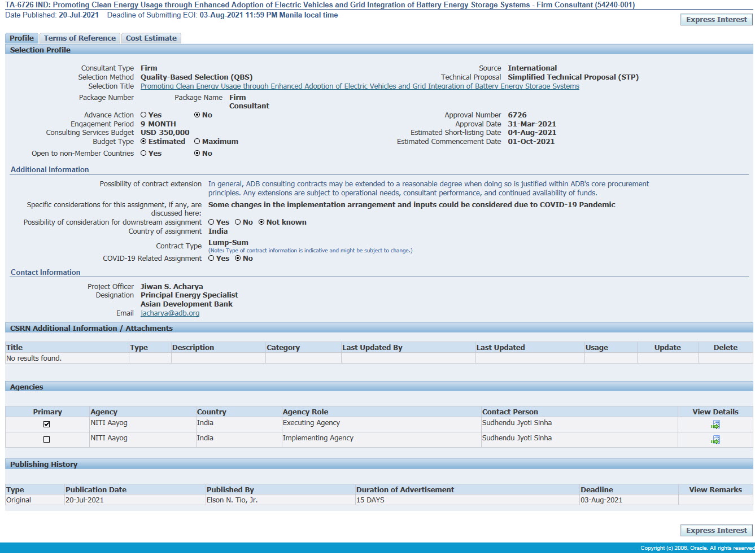The width and height of the screenshot is (755, 560).
Task: Open the Terms of Reference tab
Action: [80, 38]
